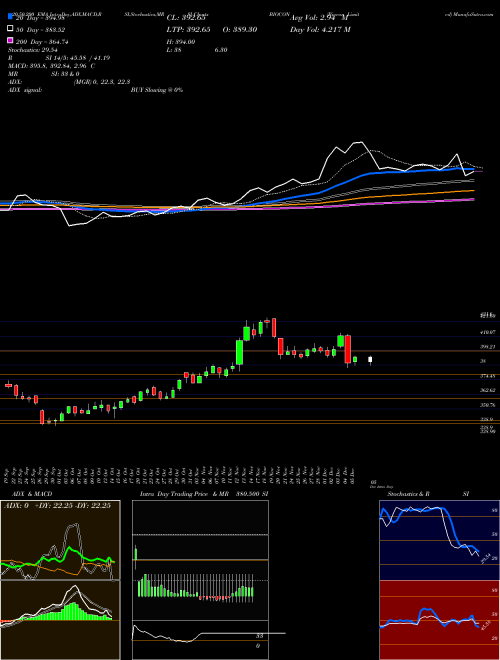Click the ADX '(MGR) 0, 22.3, 22.3' values
The height and width of the screenshot is (660, 500).
click(x=102, y=82)
